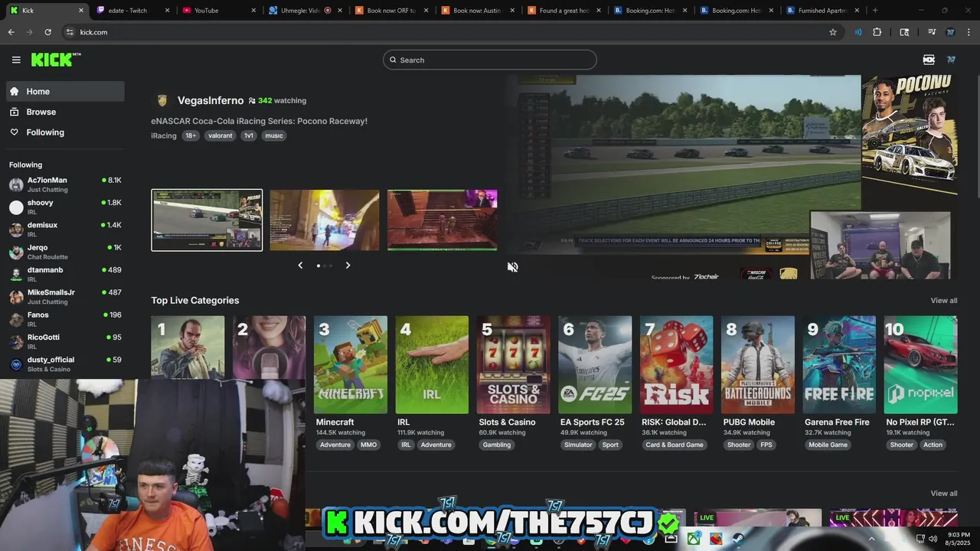Switch to the YouTube tab
980x551 pixels.
coord(218,11)
